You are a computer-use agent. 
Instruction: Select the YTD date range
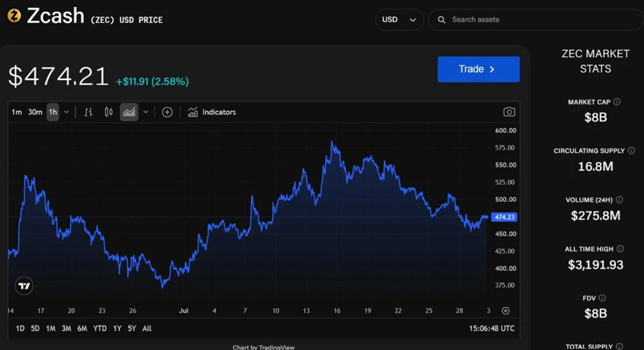[x=100, y=328]
